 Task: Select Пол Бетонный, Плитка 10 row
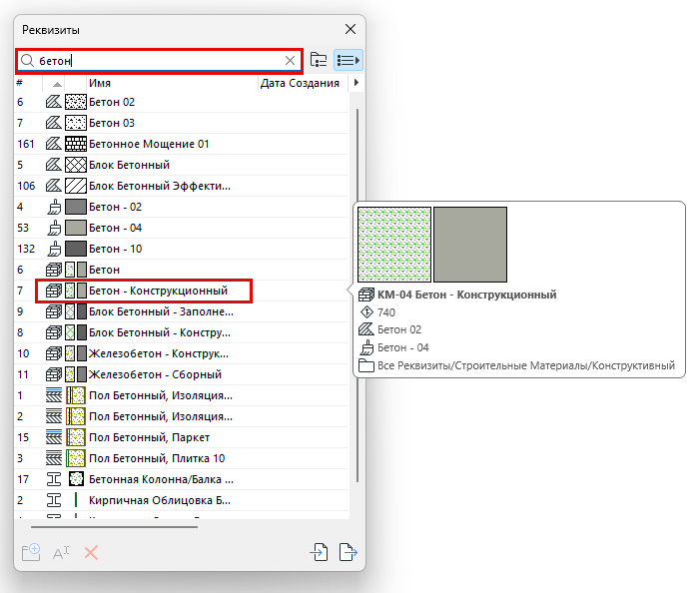point(182,458)
